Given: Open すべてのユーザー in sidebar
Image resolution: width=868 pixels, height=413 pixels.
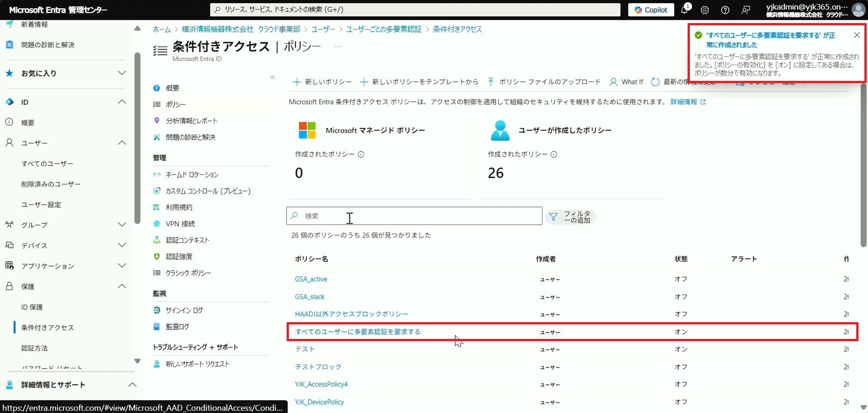Looking at the screenshot, I should point(47,164).
